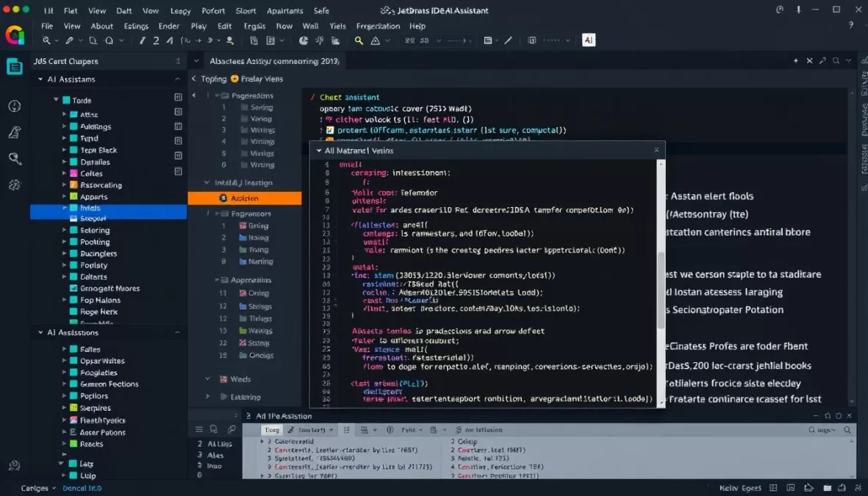Image resolution: width=868 pixels, height=496 pixels.
Task: Click the pencil edit icon in the toolbar
Action: pyautogui.click(x=508, y=40)
